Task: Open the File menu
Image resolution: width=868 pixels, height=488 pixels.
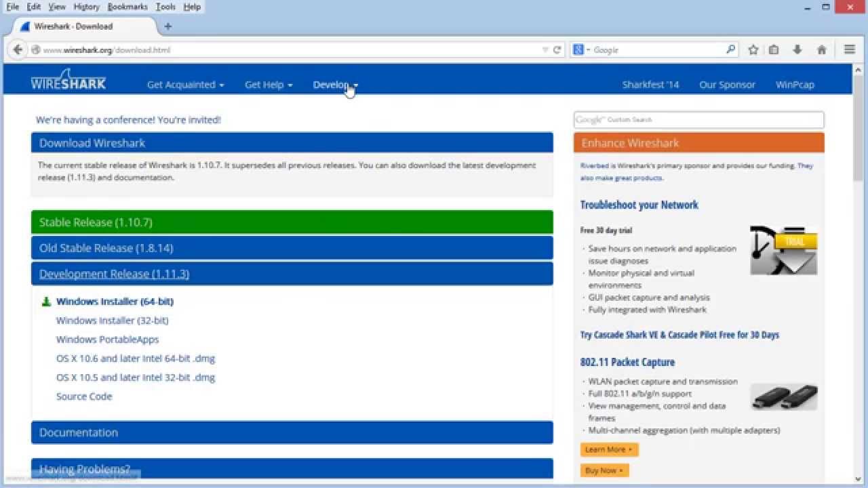Action: pos(13,7)
